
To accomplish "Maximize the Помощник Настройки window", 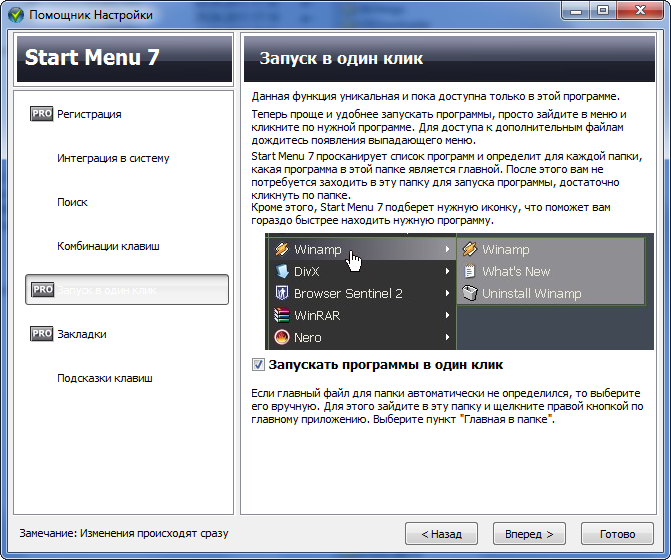I will pos(603,10).
